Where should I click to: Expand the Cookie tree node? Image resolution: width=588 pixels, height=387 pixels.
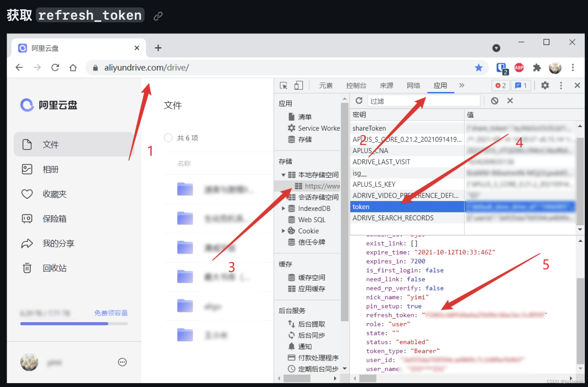283,231
